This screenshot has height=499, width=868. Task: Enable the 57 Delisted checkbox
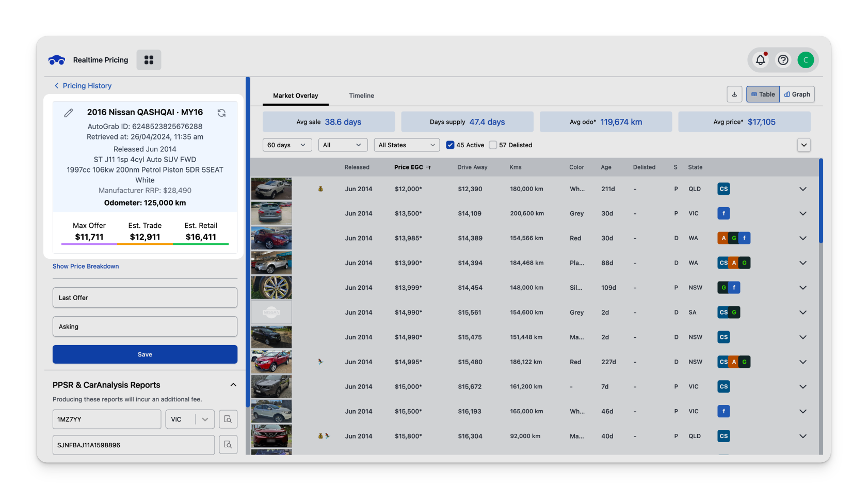point(493,145)
